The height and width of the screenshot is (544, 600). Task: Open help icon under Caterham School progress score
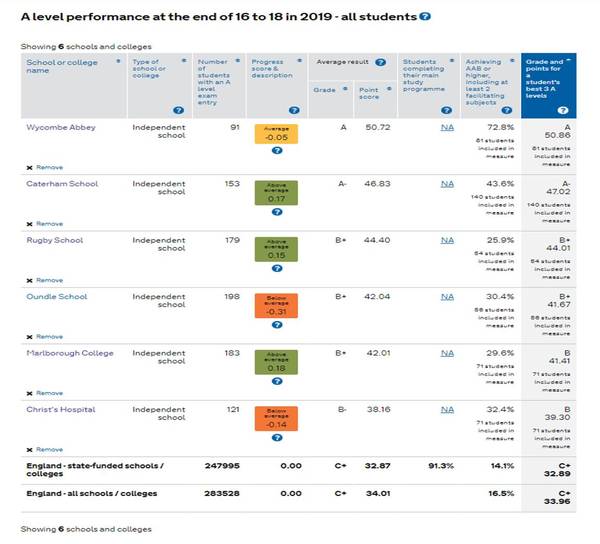pos(277,212)
